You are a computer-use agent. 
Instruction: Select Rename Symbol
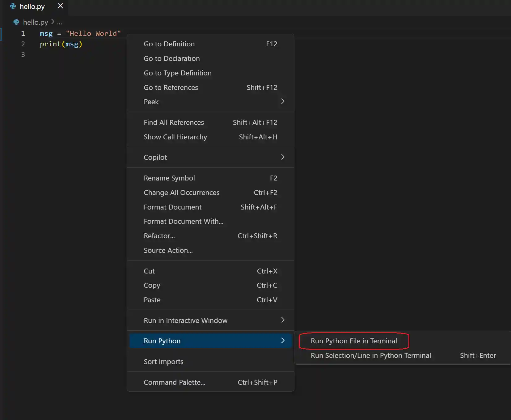point(169,178)
